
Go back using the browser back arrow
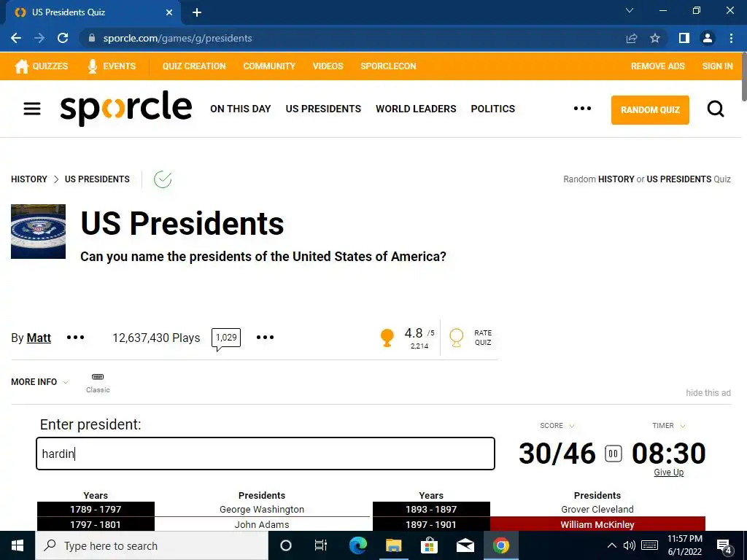16,38
